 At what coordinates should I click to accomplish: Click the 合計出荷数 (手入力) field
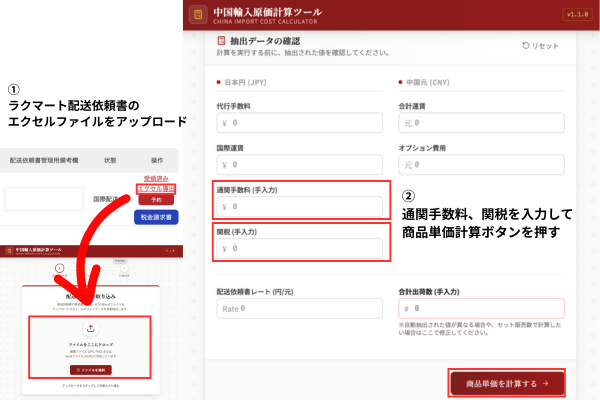(x=481, y=309)
